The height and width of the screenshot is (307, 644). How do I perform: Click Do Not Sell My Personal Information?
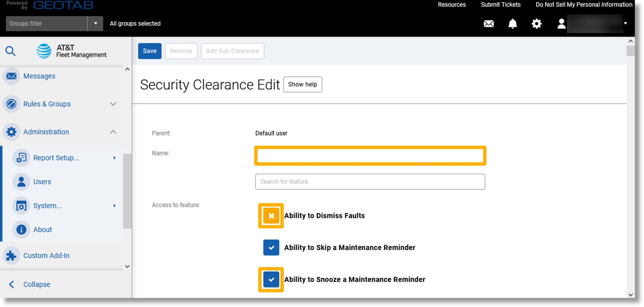pyautogui.click(x=584, y=5)
